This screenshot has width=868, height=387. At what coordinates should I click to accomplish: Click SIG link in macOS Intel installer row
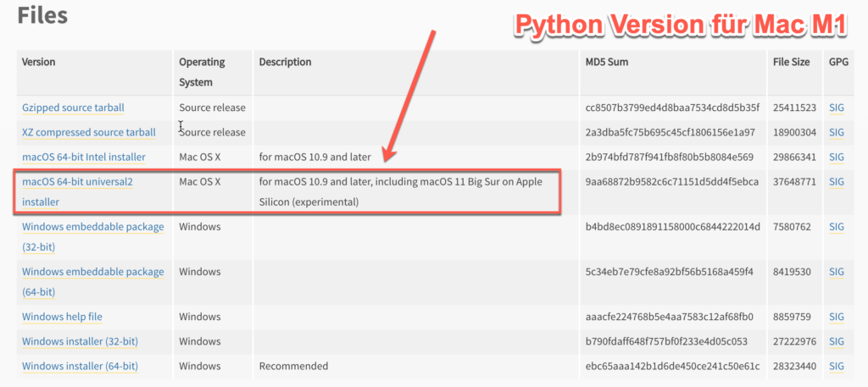click(837, 157)
